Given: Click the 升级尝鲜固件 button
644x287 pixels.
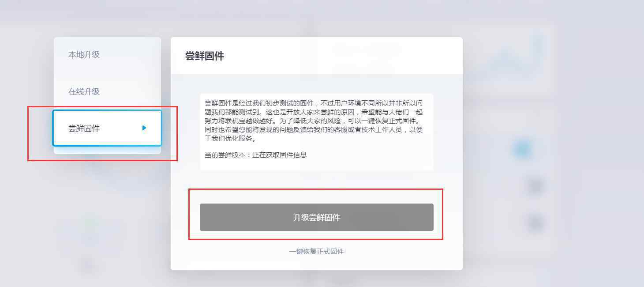Looking at the screenshot, I should pos(317,217).
